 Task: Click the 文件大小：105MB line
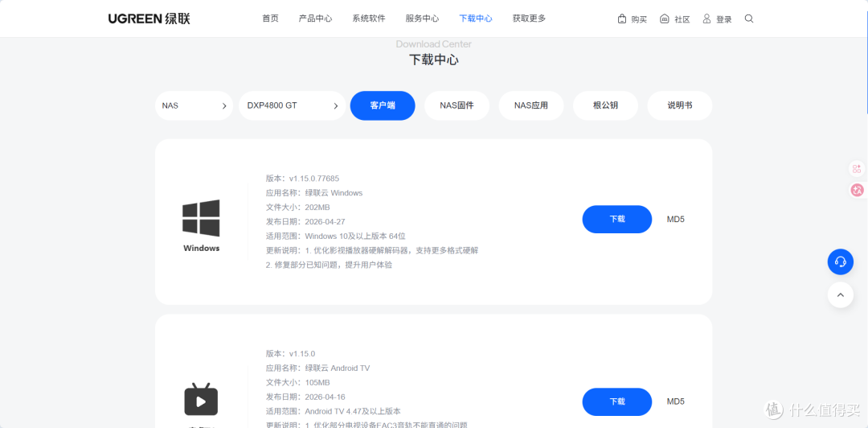(x=298, y=382)
